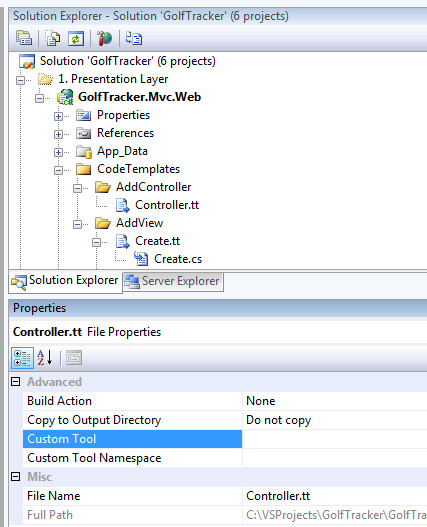Screen dimensions: 427x527
Task: Click the Properties folder icon in tree
Action: [83, 115]
